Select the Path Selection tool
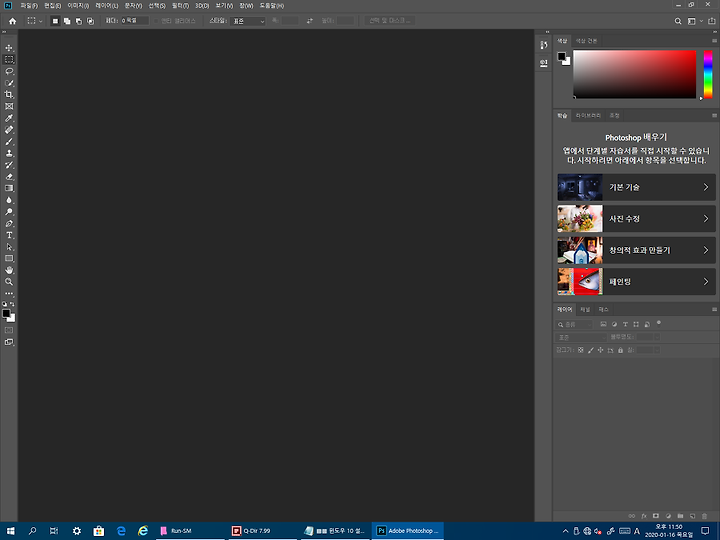This screenshot has height=540, width=720. [x=9, y=247]
